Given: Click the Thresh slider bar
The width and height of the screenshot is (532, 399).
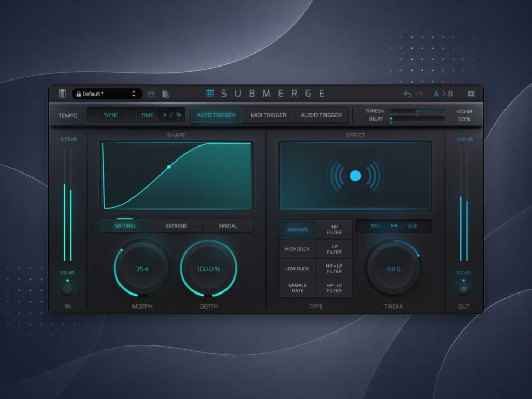Looking at the screenshot, I should tap(417, 111).
